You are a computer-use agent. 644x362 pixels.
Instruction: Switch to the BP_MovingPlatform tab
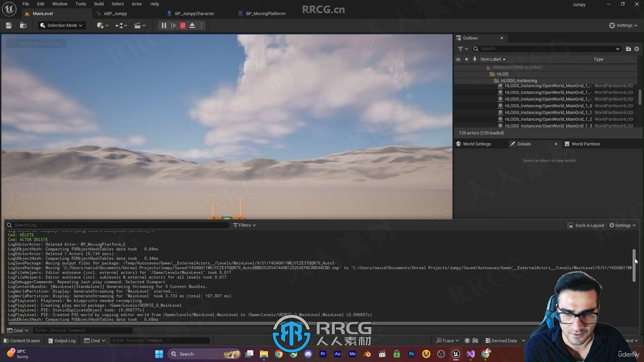coord(266,14)
